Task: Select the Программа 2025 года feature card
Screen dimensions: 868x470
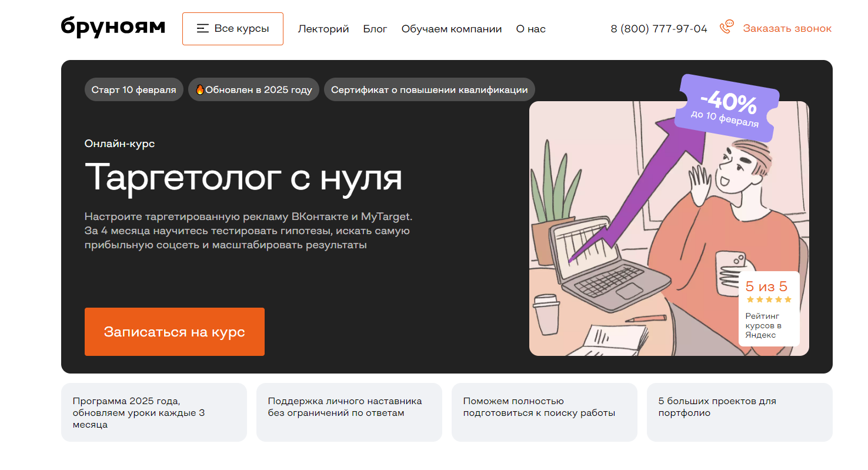Action: (154, 412)
